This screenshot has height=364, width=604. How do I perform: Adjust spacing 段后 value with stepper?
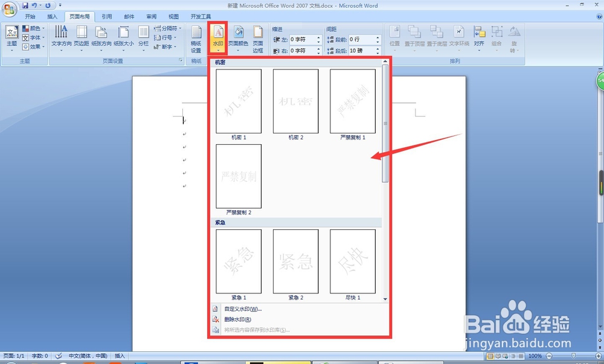click(378, 51)
